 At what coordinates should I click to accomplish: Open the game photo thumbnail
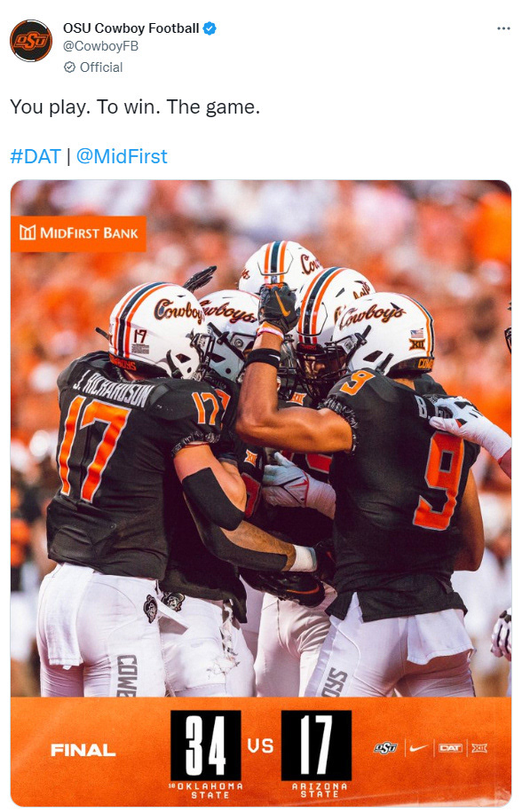coord(261,493)
